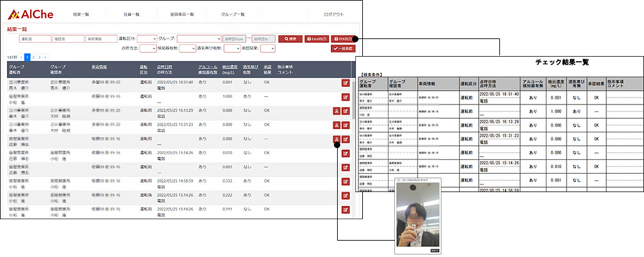This screenshot has height=257, width=644.
Task: Click the edit icon for the 1.000 mg/L row
Action: [x=346, y=96]
